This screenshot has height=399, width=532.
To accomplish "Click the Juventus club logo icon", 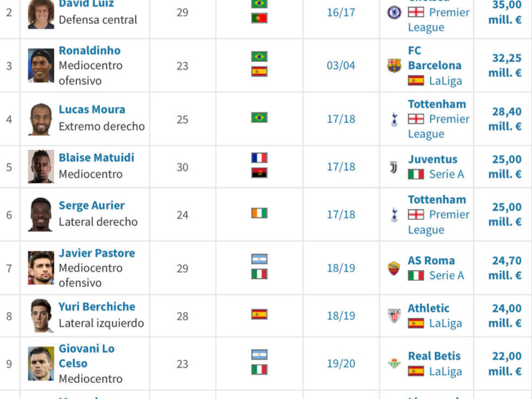I will (394, 167).
